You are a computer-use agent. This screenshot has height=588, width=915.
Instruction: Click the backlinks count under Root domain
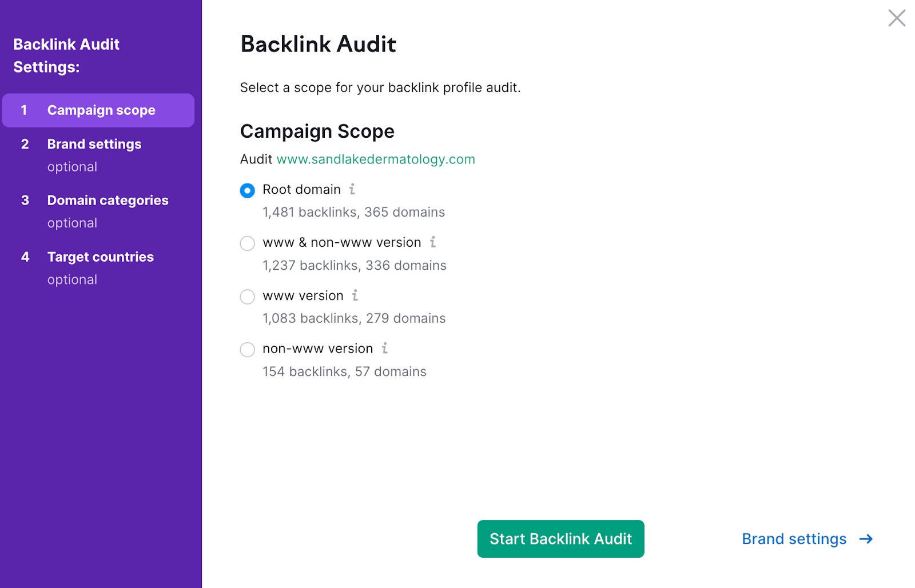click(x=353, y=212)
